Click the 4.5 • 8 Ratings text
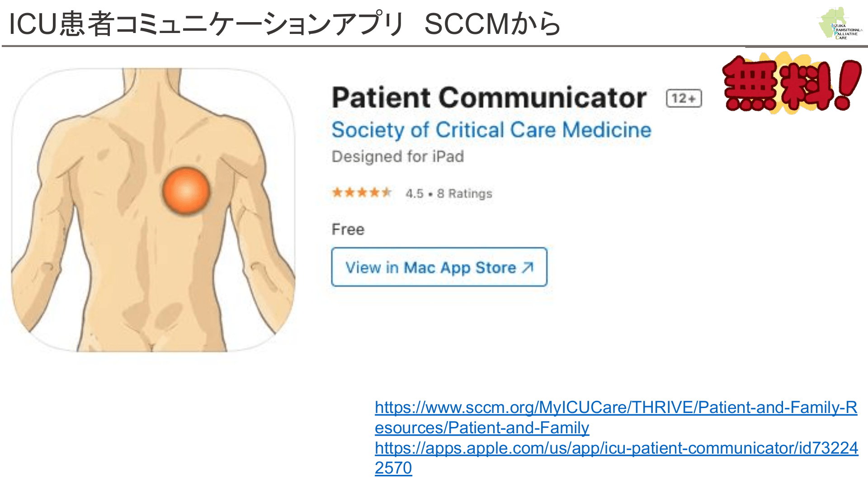Viewport: 868px width, 488px height. pyautogui.click(x=448, y=193)
